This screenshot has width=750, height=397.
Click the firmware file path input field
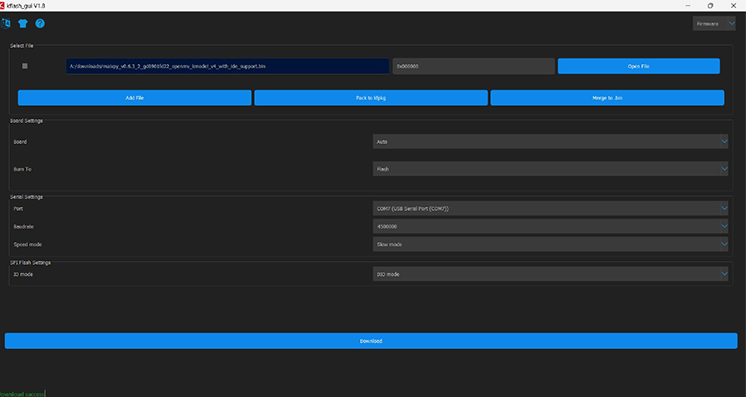(228, 66)
